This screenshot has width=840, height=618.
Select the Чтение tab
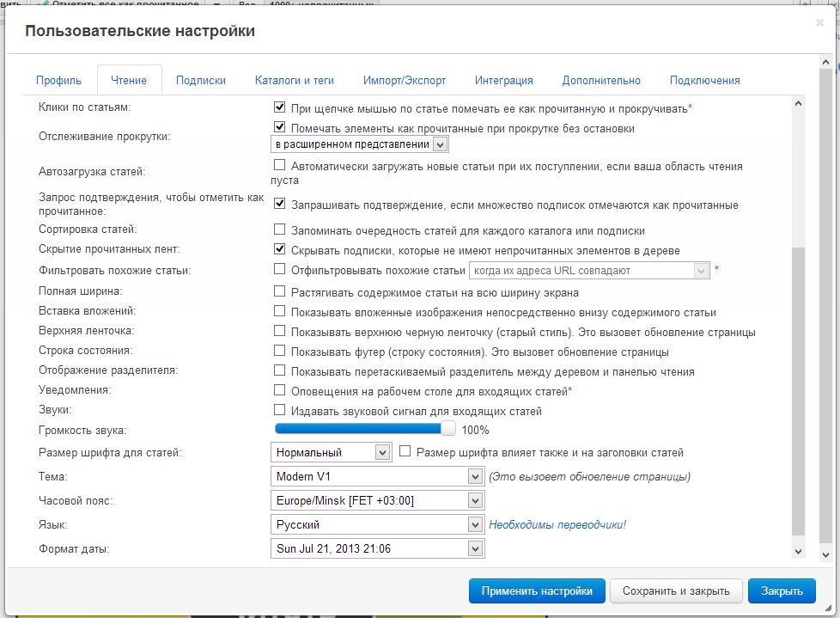tap(129, 81)
